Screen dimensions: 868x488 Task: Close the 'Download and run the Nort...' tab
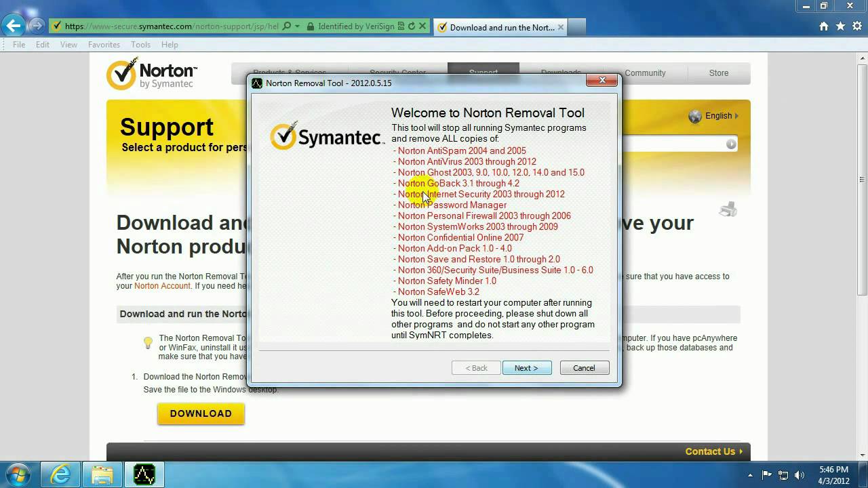point(560,27)
